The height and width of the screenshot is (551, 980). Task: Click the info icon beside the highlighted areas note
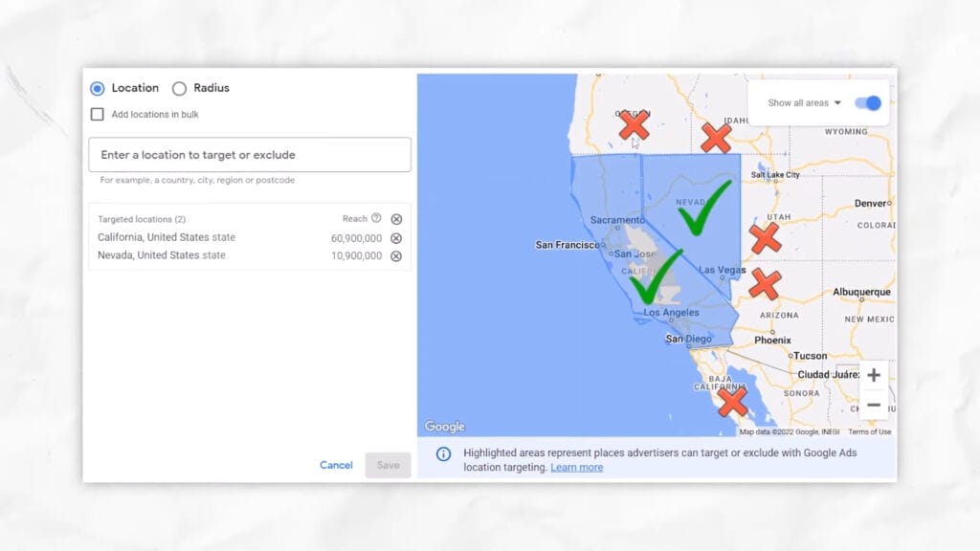tap(443, 452)
